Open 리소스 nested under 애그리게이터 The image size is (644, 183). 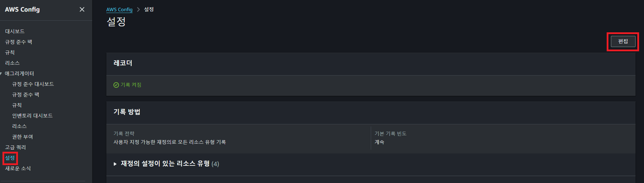(x=19, y=126)
